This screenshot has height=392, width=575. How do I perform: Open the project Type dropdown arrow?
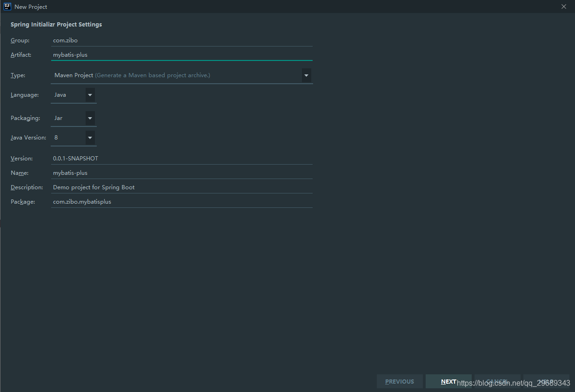[x=306, y=75]
